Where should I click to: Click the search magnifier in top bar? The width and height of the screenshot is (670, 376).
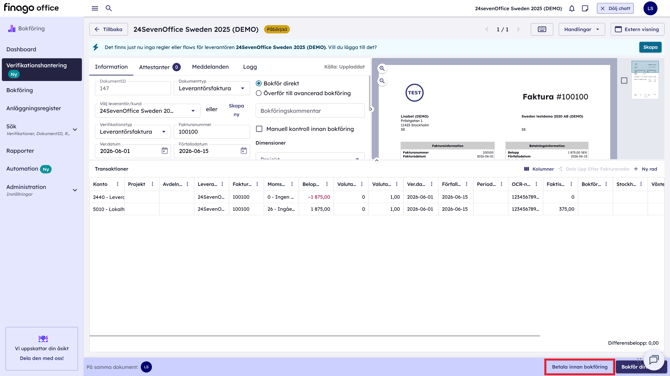coord(109,8)
